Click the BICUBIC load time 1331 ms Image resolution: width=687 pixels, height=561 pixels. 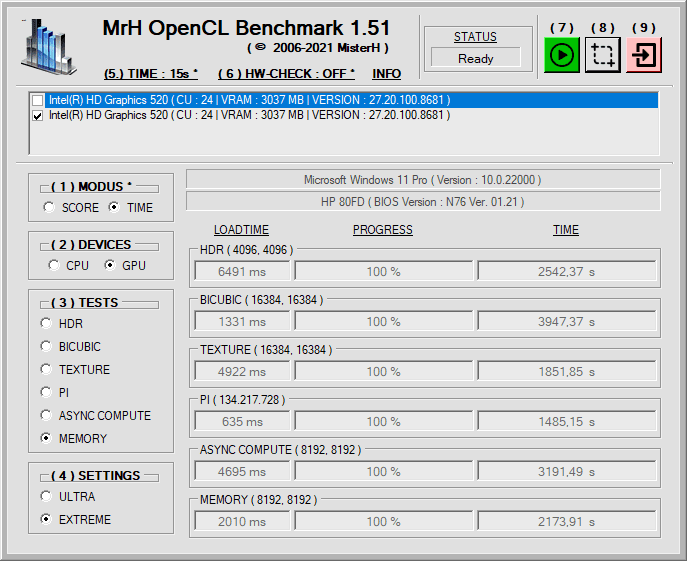[x=242, y=321]
